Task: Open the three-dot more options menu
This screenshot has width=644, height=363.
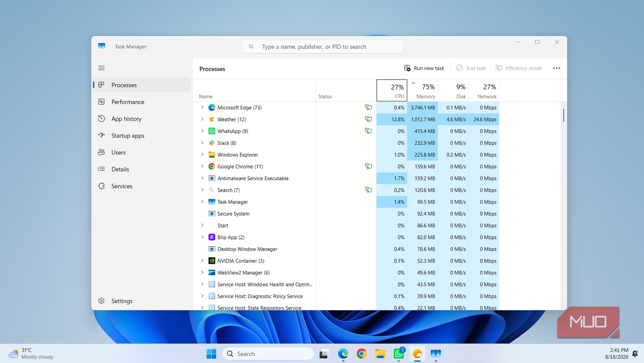Action: (557, 68)
